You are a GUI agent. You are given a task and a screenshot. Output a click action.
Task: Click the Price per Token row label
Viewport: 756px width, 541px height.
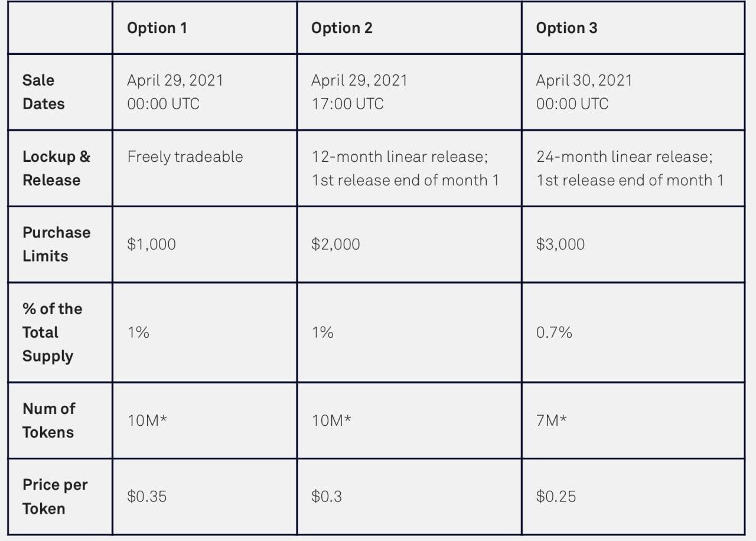click(x=54, y=496)
